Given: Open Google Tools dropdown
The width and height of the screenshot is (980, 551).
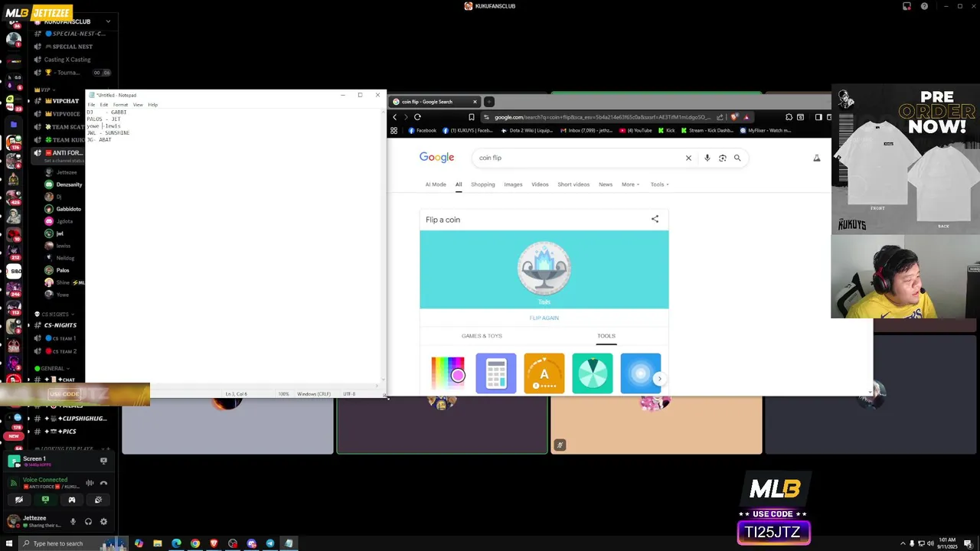Looking at the screenshot, I should tap(660, 184).
